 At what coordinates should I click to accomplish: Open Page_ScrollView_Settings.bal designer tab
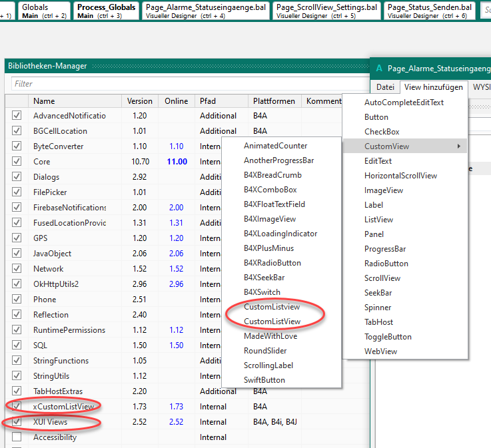[x=326, y=11]
